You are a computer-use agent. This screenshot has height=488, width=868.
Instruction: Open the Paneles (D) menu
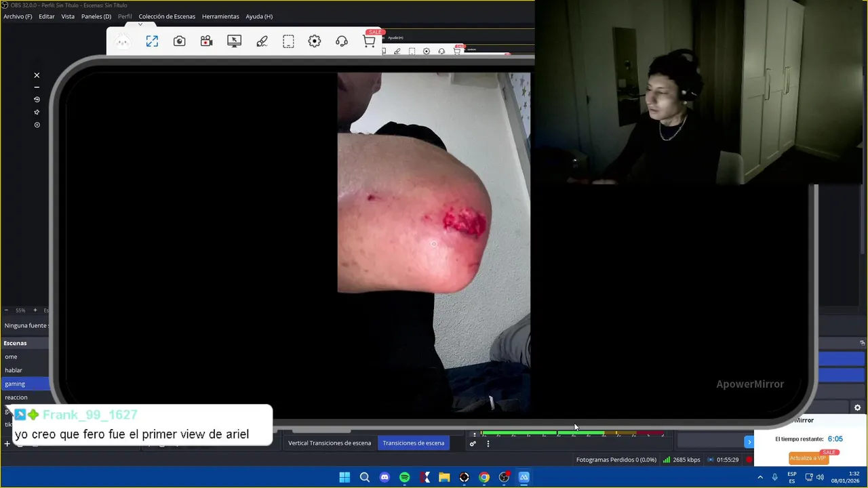tap(96, 16)
